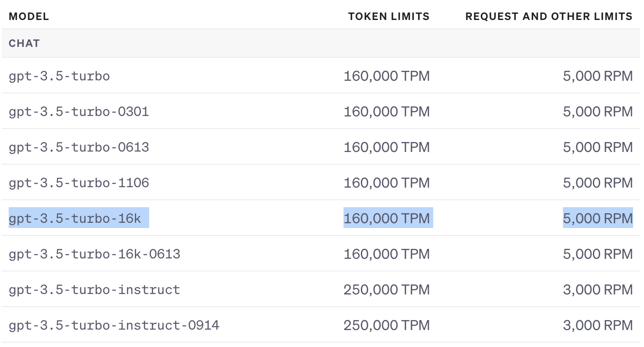This screenshot has height=347, width=644.
Task: Click the gpt-3.5-turbo-instruct model name
Action: pos(95,290)
